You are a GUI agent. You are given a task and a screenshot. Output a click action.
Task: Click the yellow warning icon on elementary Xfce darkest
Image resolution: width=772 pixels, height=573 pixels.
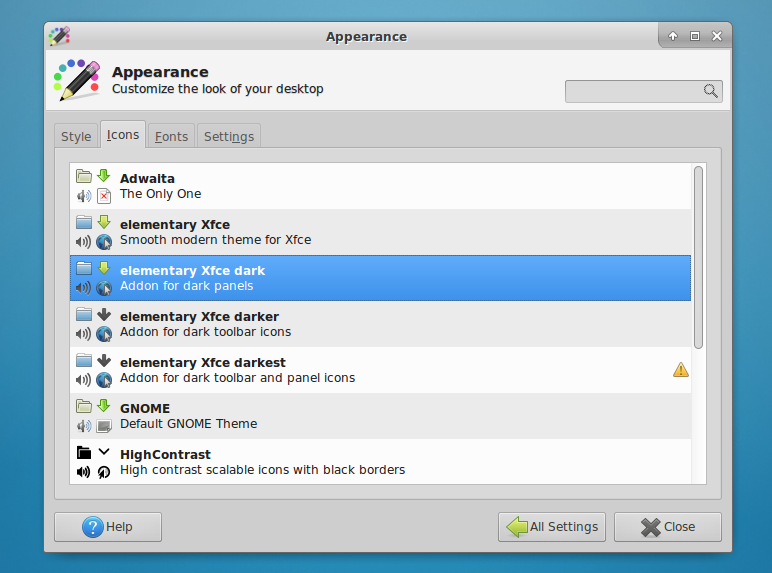pos(680,370)
